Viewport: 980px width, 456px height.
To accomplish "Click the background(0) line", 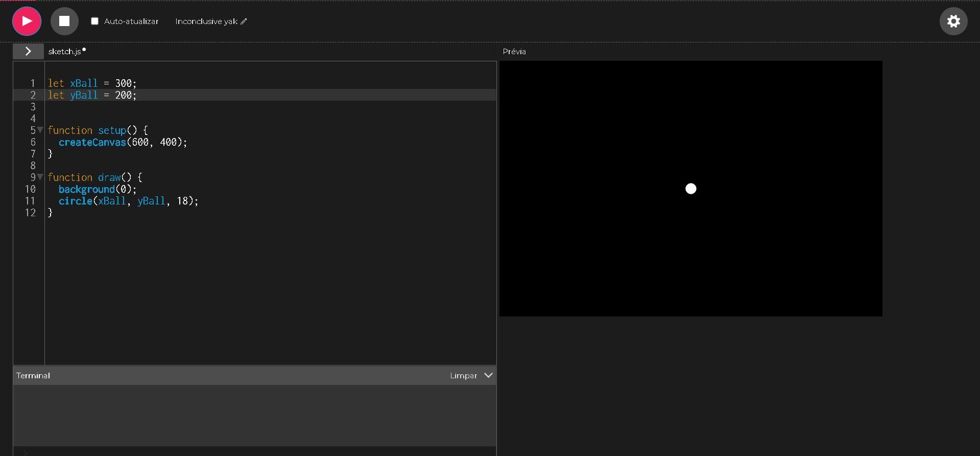I will click(x=97, y=189).
